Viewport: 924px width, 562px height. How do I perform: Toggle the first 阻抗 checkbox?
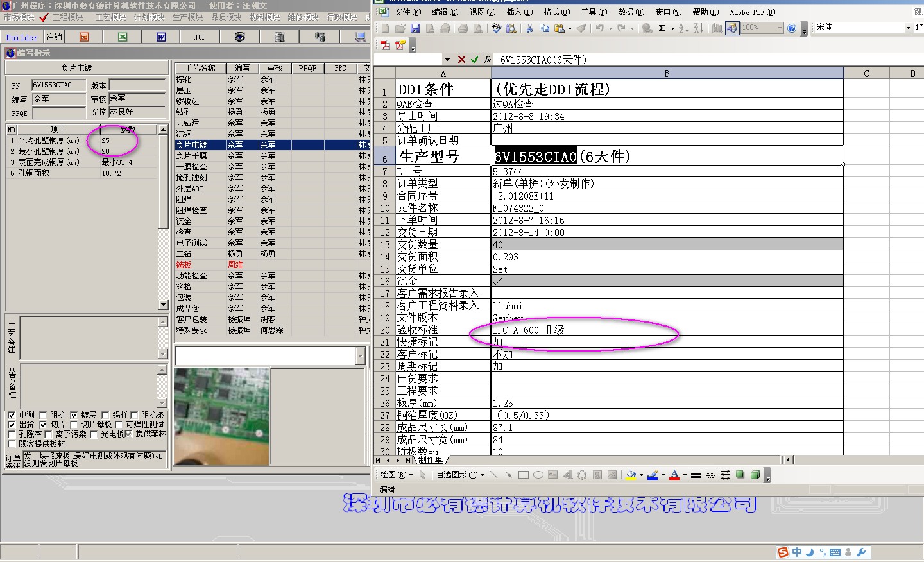(x=43, y=415)
